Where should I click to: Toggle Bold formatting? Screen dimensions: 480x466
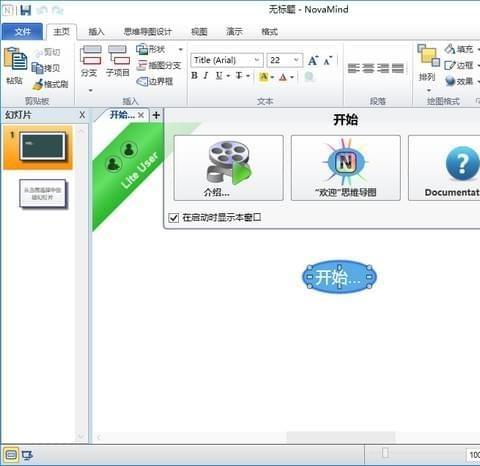click(x=194, y=76)
